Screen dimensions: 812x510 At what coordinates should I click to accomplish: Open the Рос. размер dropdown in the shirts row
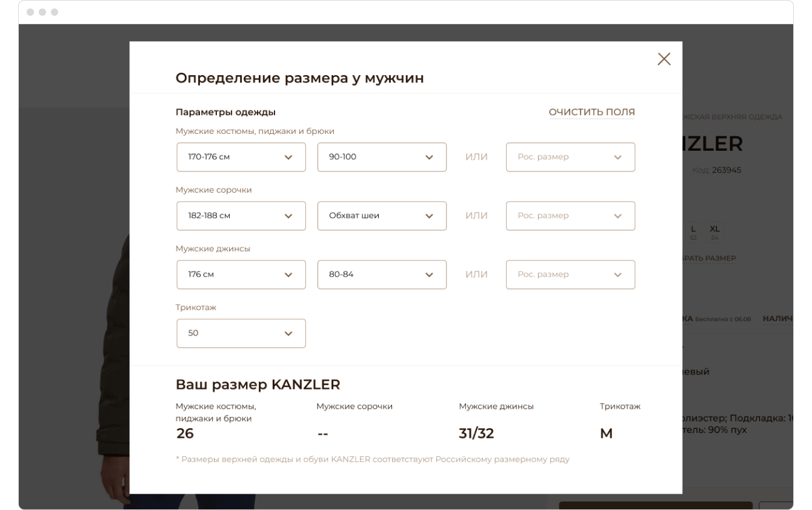tap(571, 216)
